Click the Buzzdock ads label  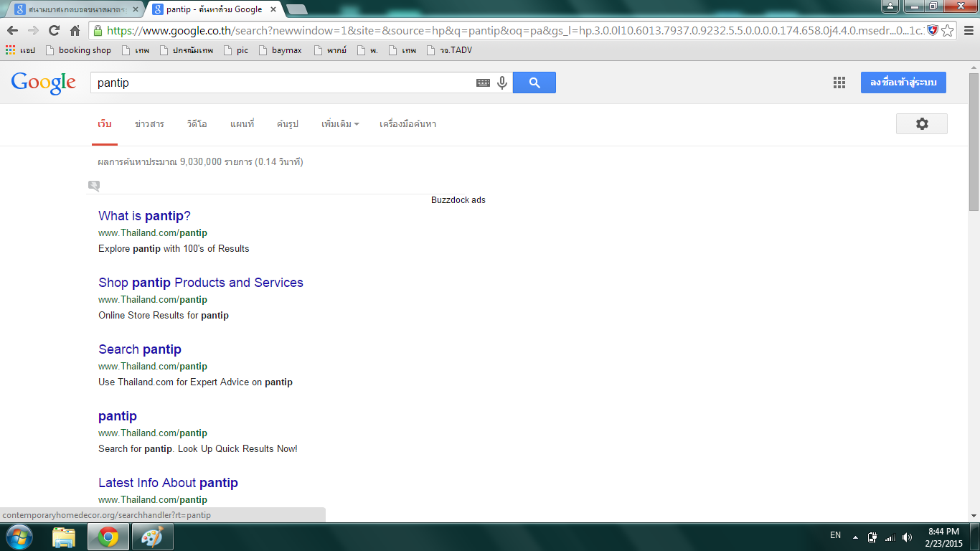(458, 200)
